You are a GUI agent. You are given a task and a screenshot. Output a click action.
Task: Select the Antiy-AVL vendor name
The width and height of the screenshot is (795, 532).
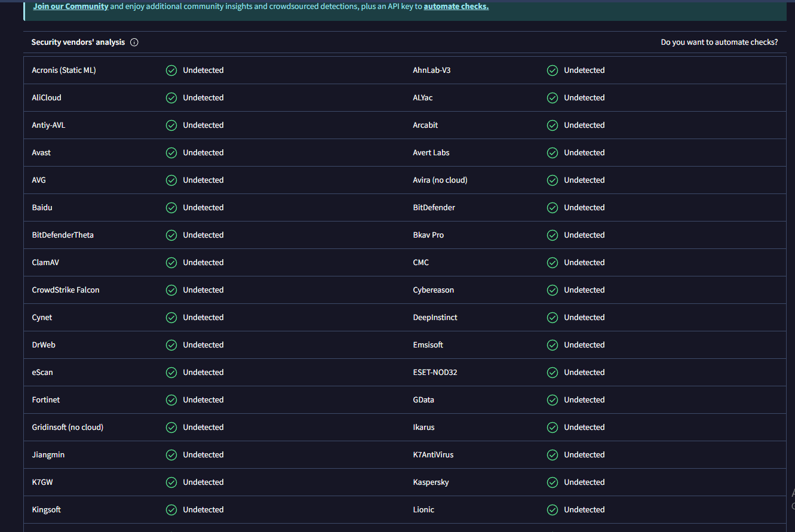tap(48, 125)
